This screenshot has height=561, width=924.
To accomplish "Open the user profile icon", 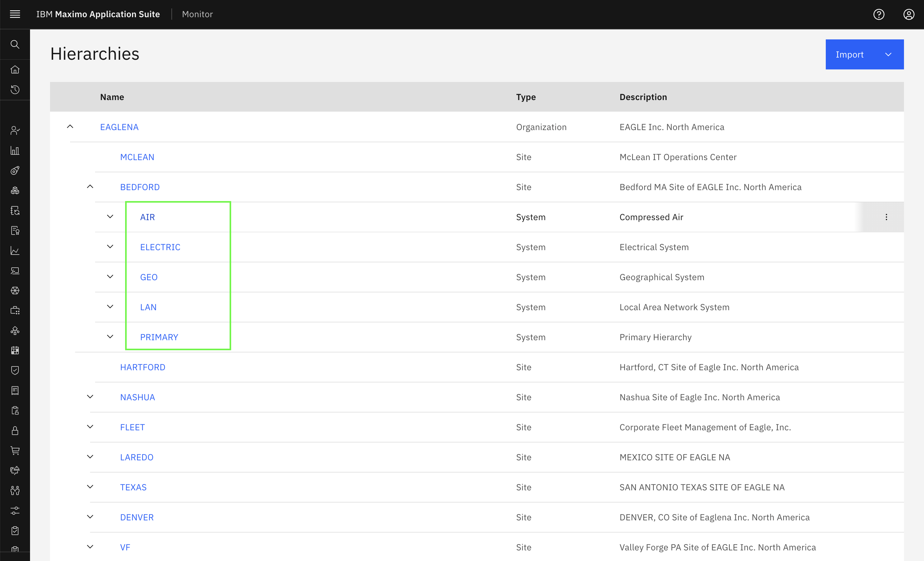I will click(909, 14).
